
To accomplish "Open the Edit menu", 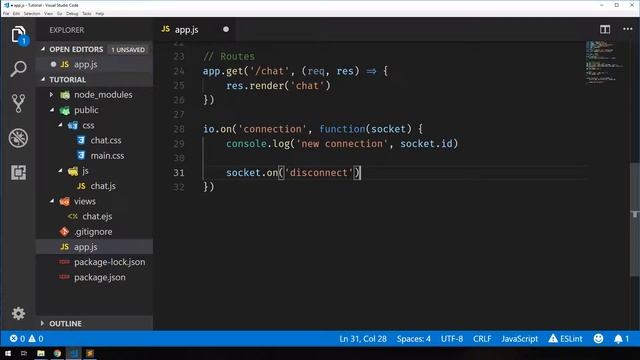I will [16, 13].
